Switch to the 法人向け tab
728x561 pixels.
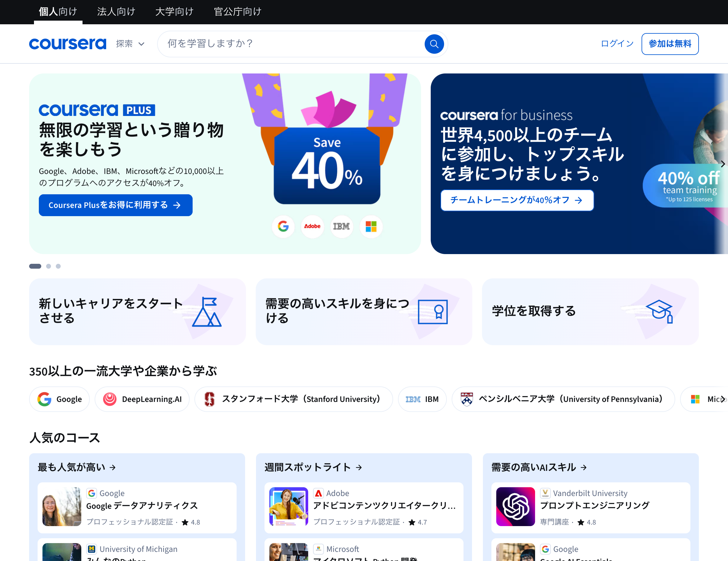click(116, 11)
